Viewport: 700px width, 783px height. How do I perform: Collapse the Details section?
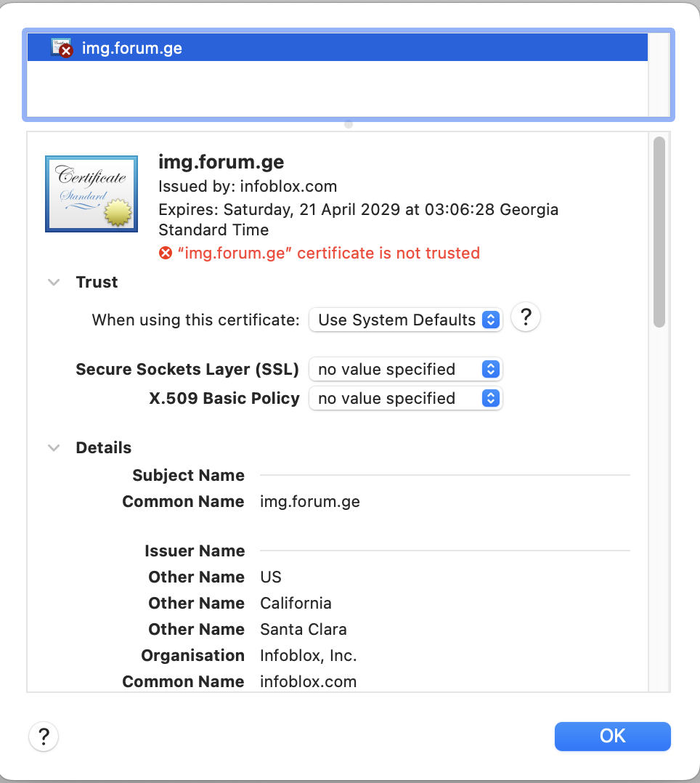coord(54,448)
